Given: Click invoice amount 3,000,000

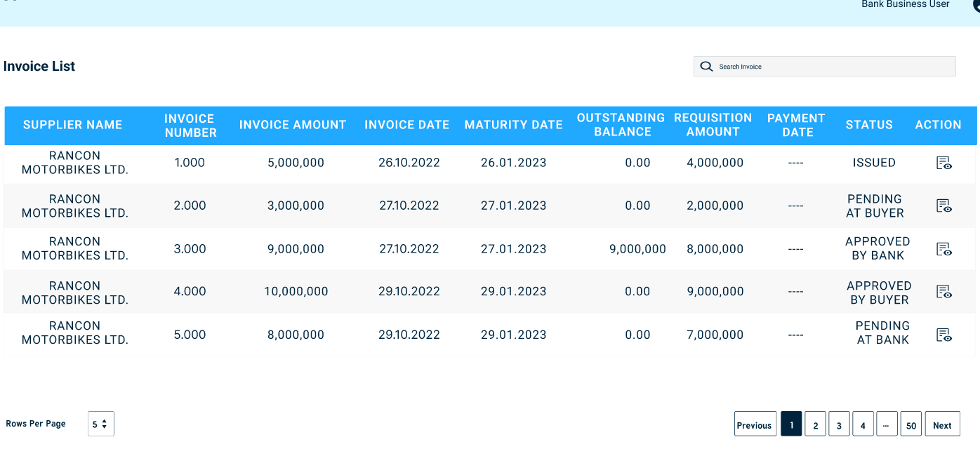Looking at the screenshot, I should 296,206.
